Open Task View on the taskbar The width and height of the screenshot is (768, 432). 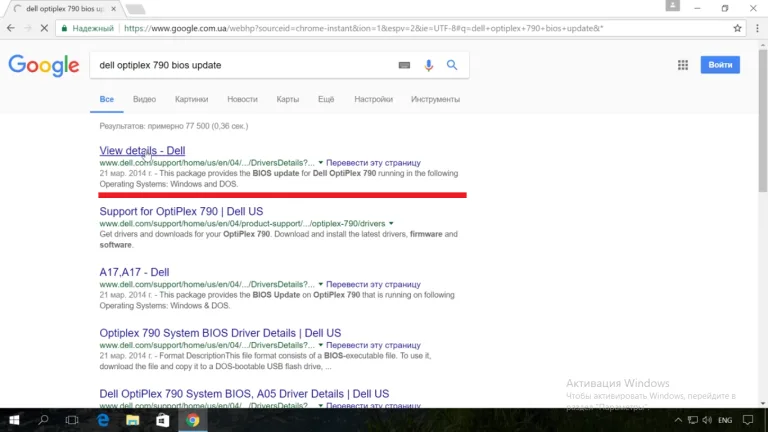point(72,420)
